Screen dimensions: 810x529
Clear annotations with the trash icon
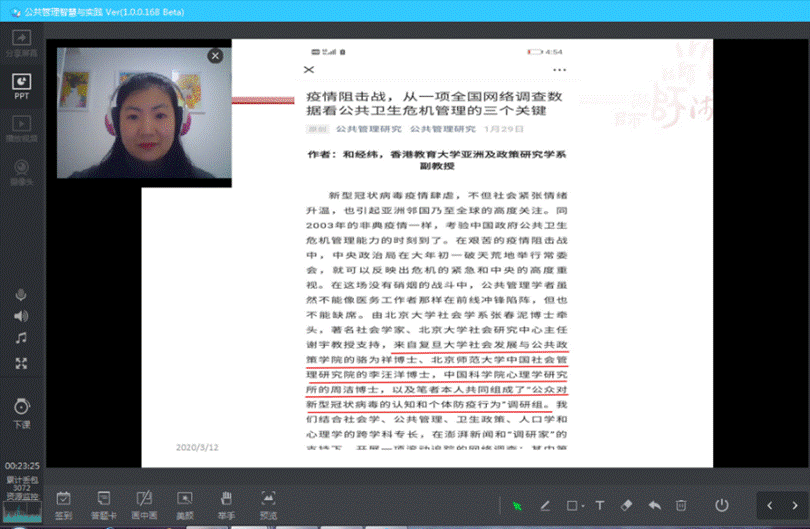click(681, 506)
